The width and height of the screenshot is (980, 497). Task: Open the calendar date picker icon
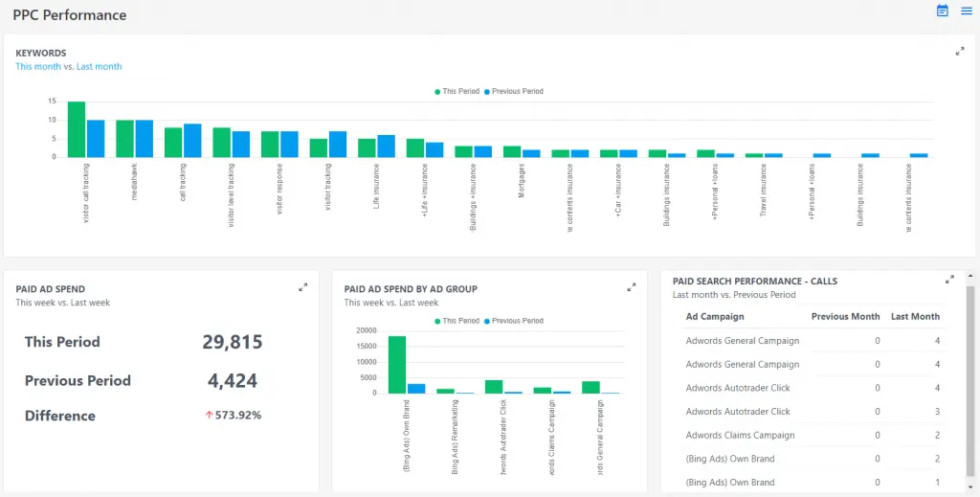[943, 11]
